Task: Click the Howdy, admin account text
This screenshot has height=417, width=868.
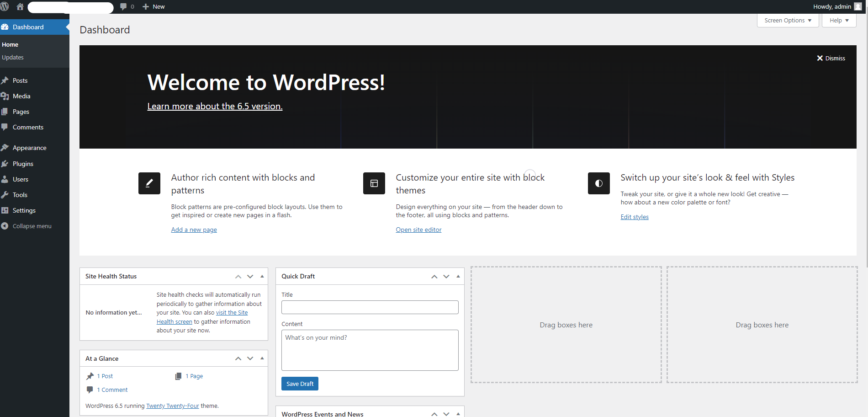Action: (832, 6)
